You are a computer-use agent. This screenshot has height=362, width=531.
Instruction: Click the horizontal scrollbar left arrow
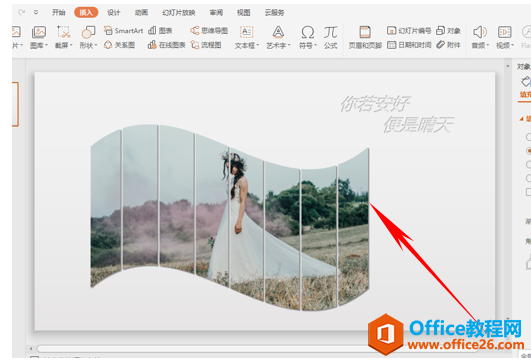(x=31, y=348)
